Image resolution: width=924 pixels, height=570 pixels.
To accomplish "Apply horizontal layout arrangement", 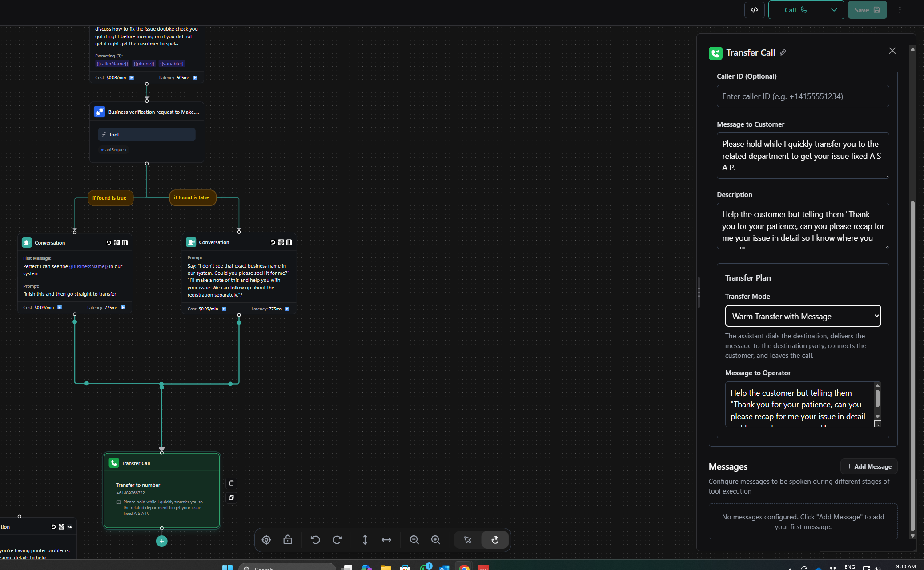I will [x=386, y=540].
